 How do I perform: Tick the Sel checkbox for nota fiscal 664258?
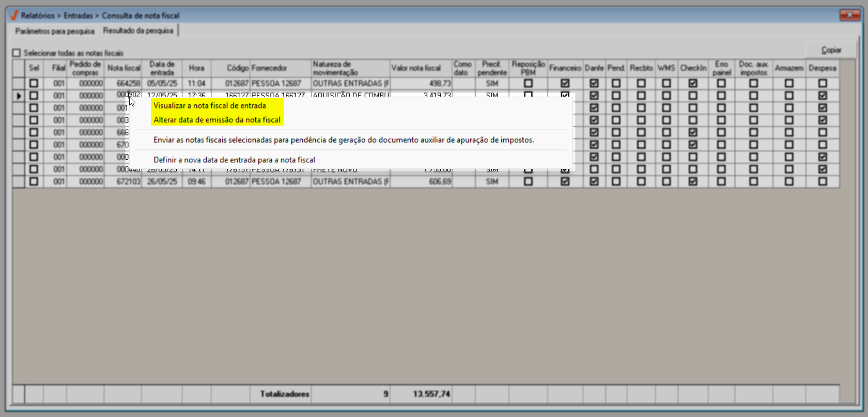coord(34,83)
